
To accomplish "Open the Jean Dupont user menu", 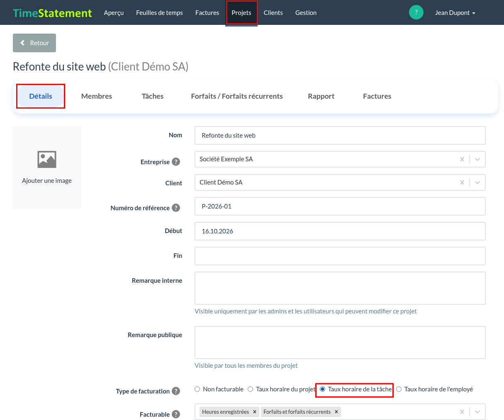I will tap(455, 13).
